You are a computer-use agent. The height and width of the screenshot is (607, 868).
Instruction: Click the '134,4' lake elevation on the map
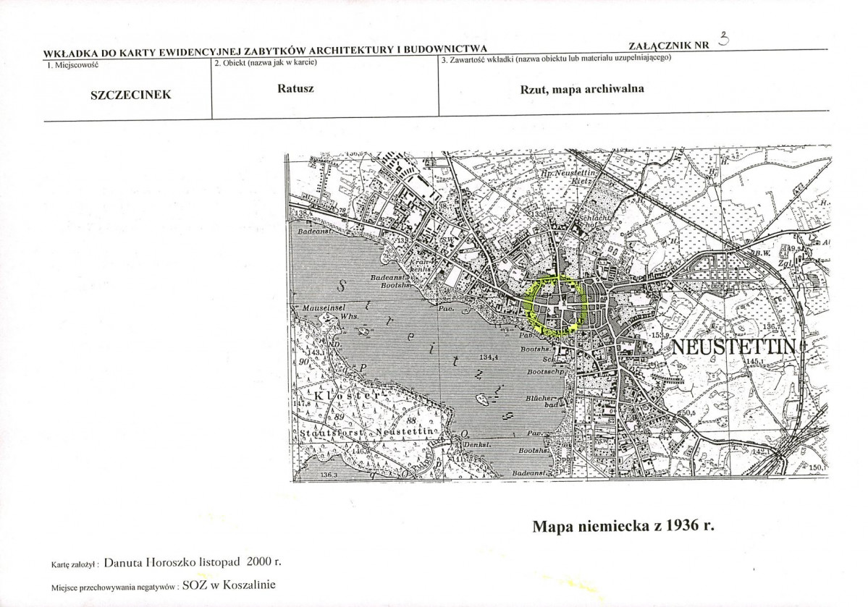[x=489, y=357]
